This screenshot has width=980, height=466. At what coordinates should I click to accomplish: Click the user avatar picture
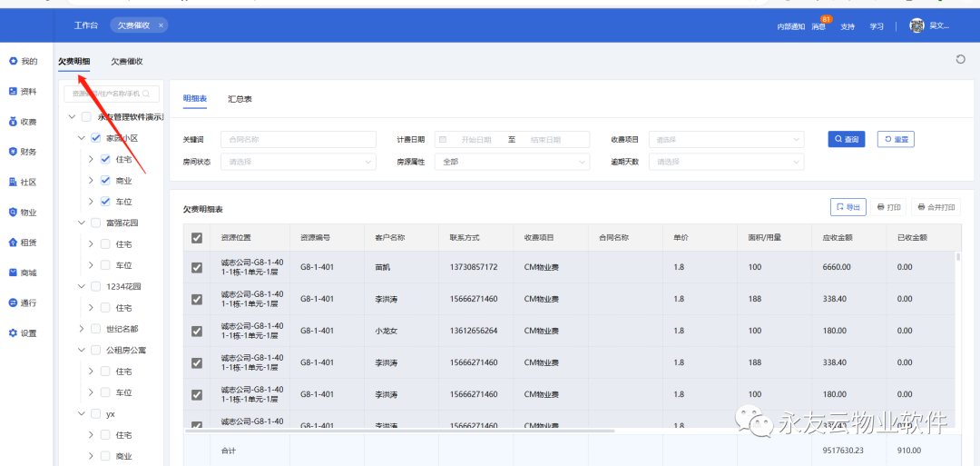[916, 25]
